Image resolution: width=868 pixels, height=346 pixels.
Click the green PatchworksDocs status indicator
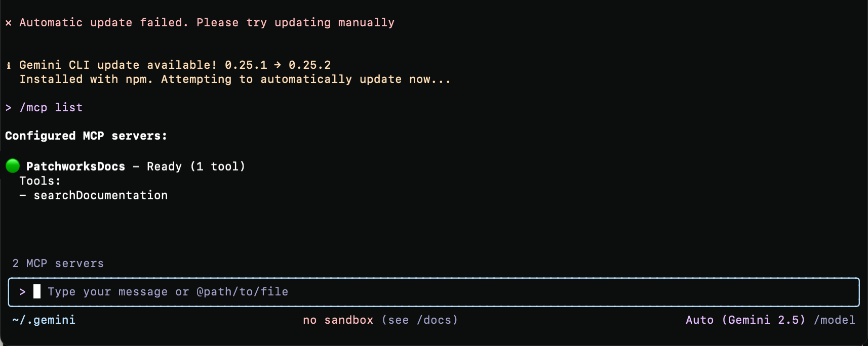pos(13,166)
